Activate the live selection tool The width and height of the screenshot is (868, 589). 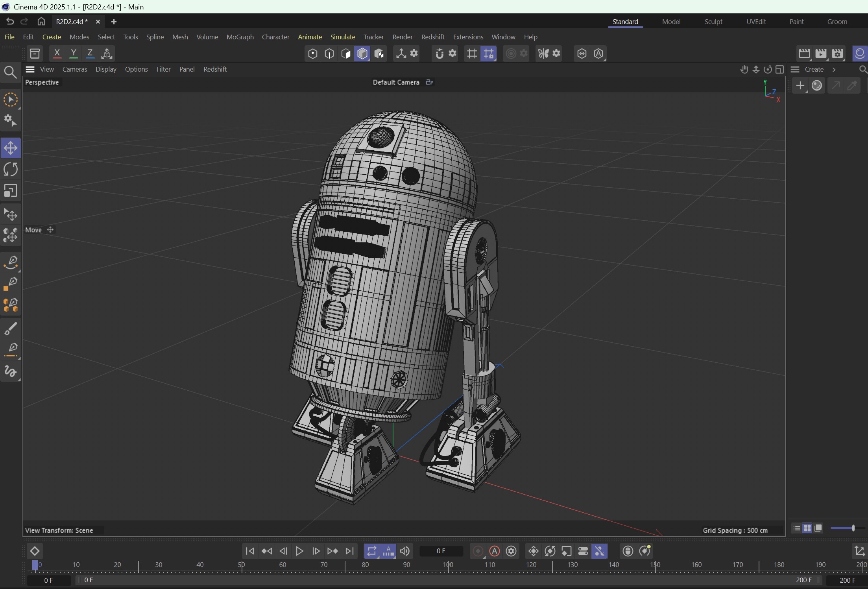pos(11,100)
